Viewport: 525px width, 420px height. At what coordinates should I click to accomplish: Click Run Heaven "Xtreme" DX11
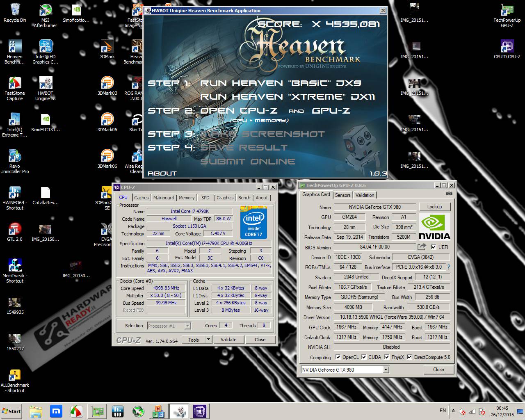(x=288, y=97)
